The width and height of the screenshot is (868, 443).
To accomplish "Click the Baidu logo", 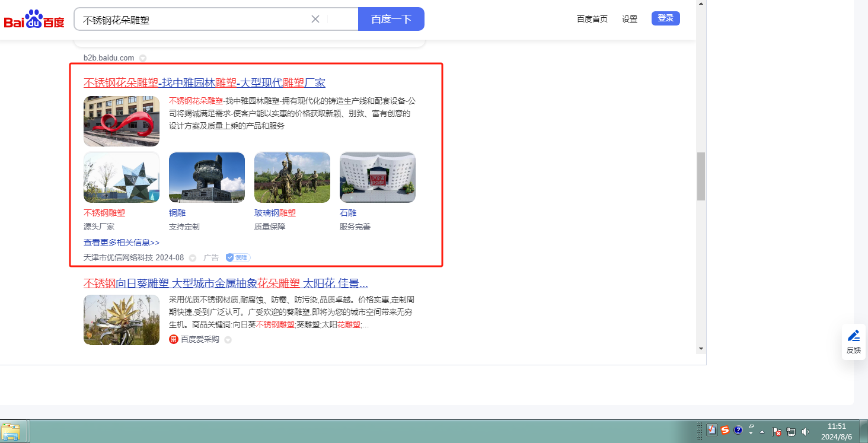I will [34, 20].
